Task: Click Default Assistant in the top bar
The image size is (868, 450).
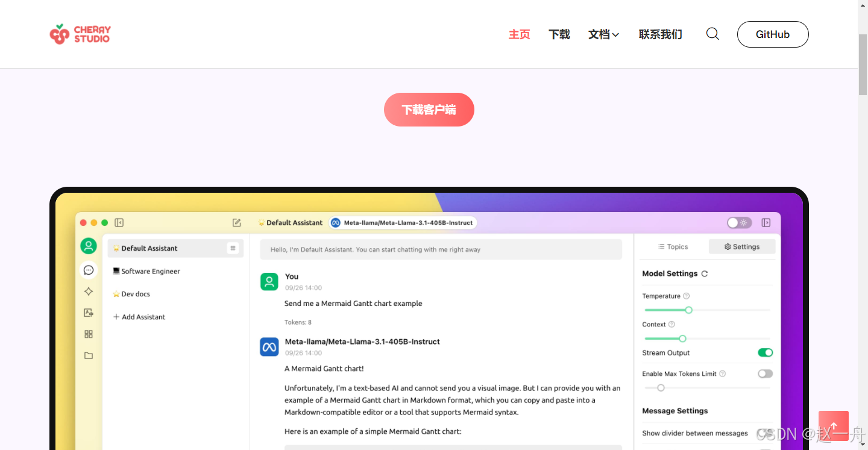Action: coord(291,223)
